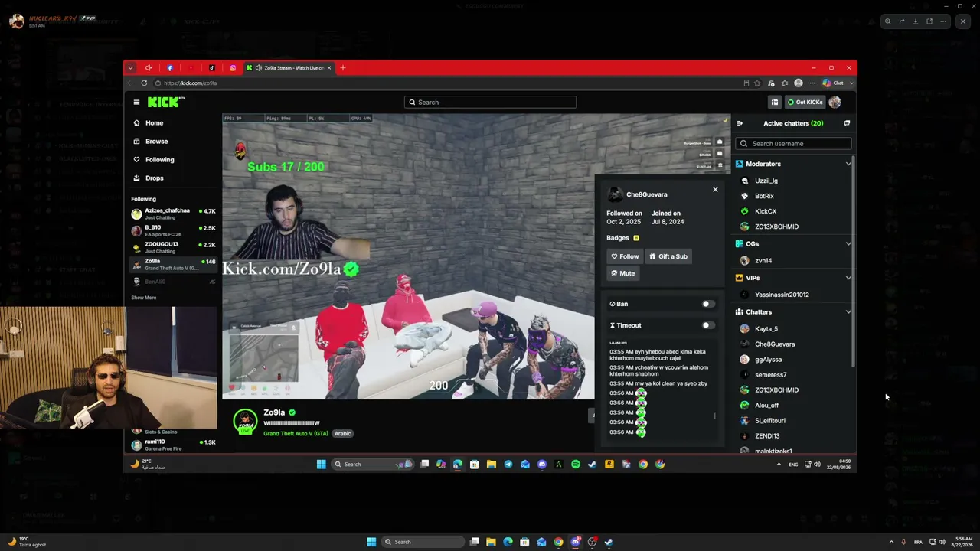This screenshot has height=551, width=980.
Task: Click the zoom icon in outer viewer toolbar
Action: (x=887, y=21)
